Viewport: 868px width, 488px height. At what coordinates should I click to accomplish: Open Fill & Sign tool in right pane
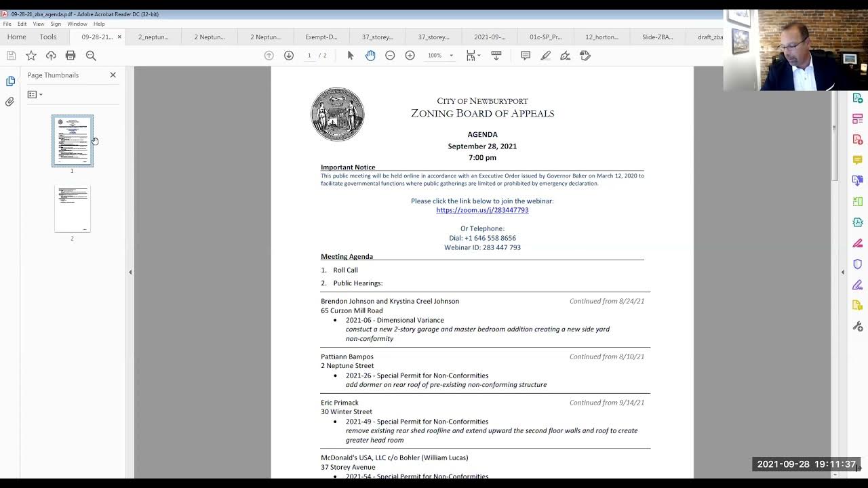pos(858,285)
